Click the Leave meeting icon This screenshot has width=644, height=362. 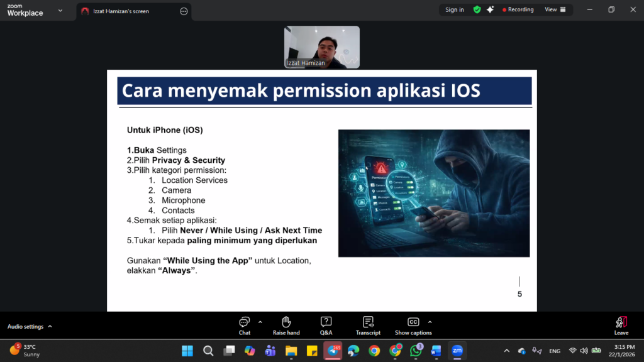coord(621,325)
